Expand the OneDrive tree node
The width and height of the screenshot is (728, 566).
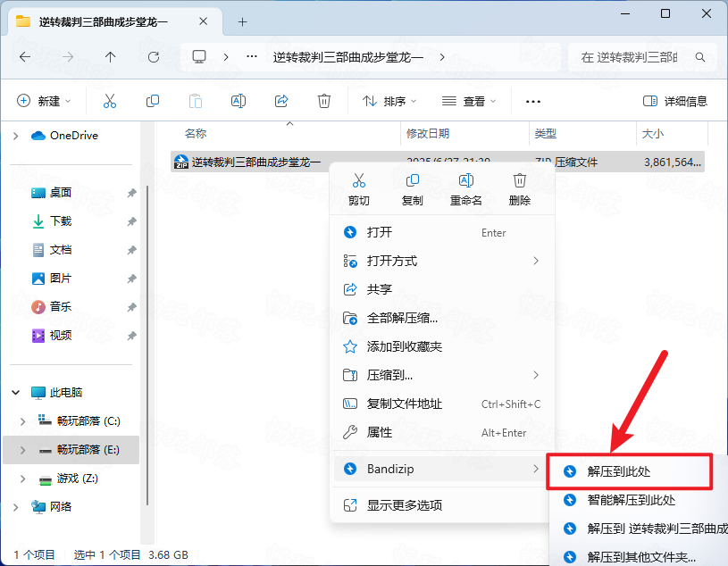[x=16, y=136]
